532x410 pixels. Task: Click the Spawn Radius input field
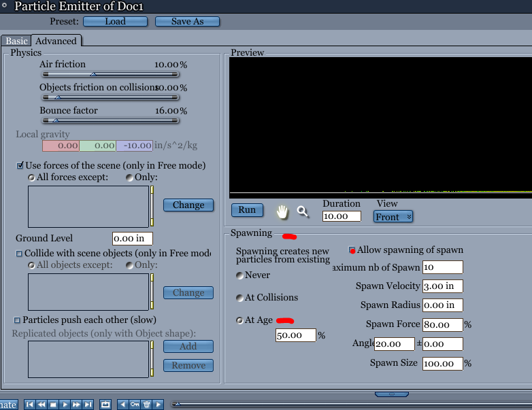(x=443, y=305)
